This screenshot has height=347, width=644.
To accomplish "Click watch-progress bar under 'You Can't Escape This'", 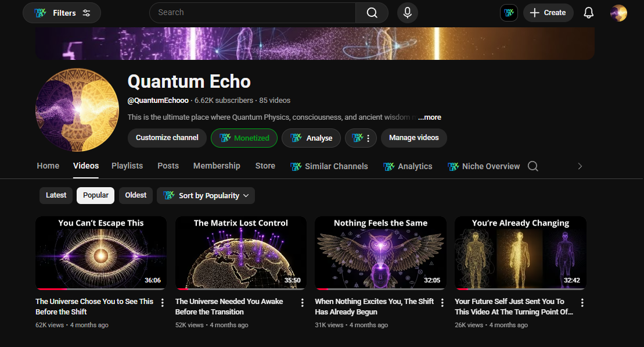I will (101, 289).
